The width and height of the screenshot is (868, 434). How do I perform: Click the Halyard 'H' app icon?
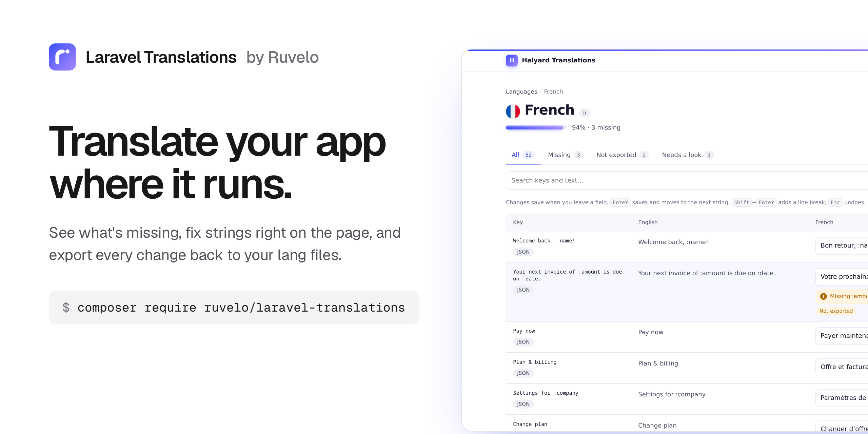click(x=512, y=60)
